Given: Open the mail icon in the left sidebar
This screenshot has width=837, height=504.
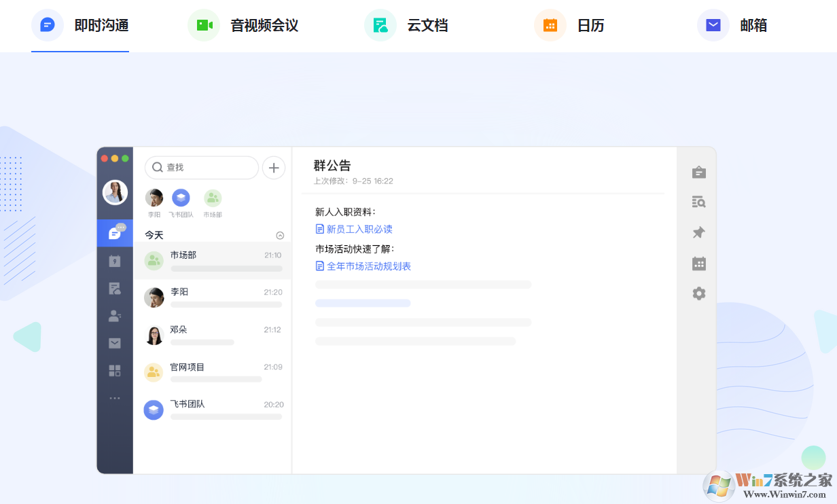Looking at the screenshot, I should (115, 343).
